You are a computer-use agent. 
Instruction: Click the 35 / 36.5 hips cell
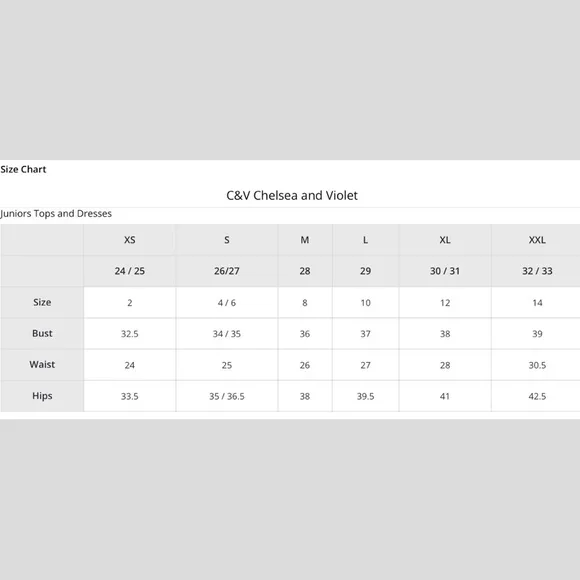click(x=227, y=396)
